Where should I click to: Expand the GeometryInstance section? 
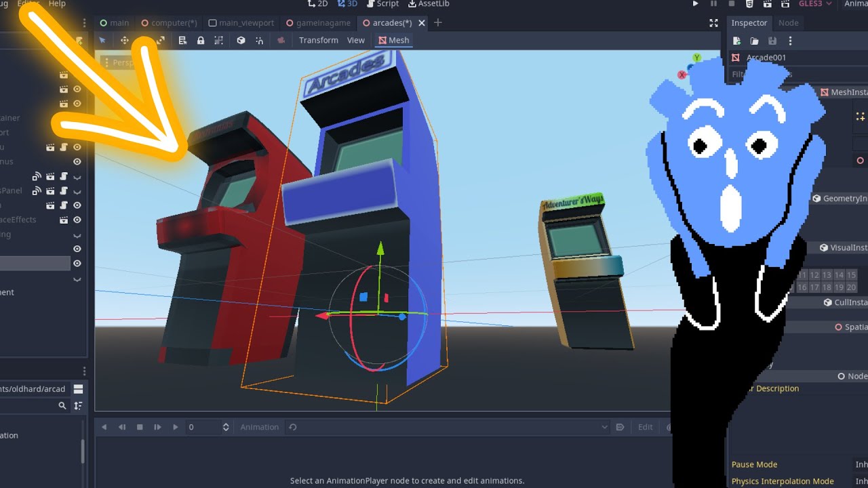coord(839,199)
